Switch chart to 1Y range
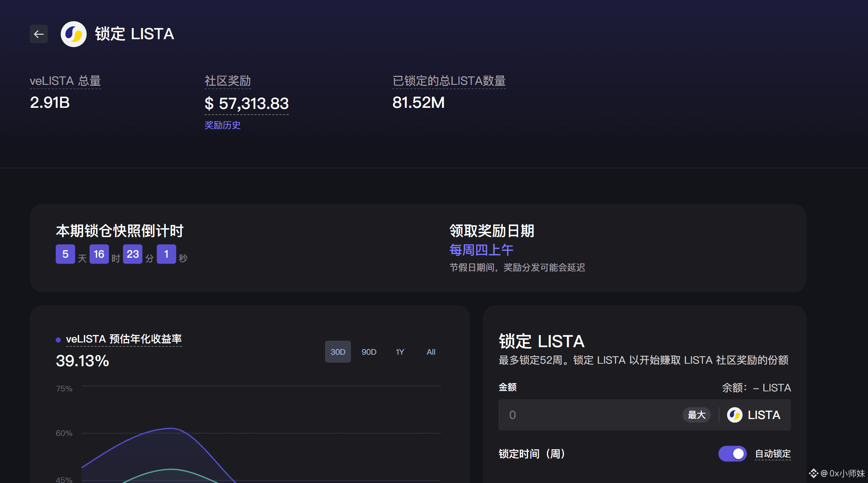The height and width of the screenshot is (483, 868). [400, 352]
